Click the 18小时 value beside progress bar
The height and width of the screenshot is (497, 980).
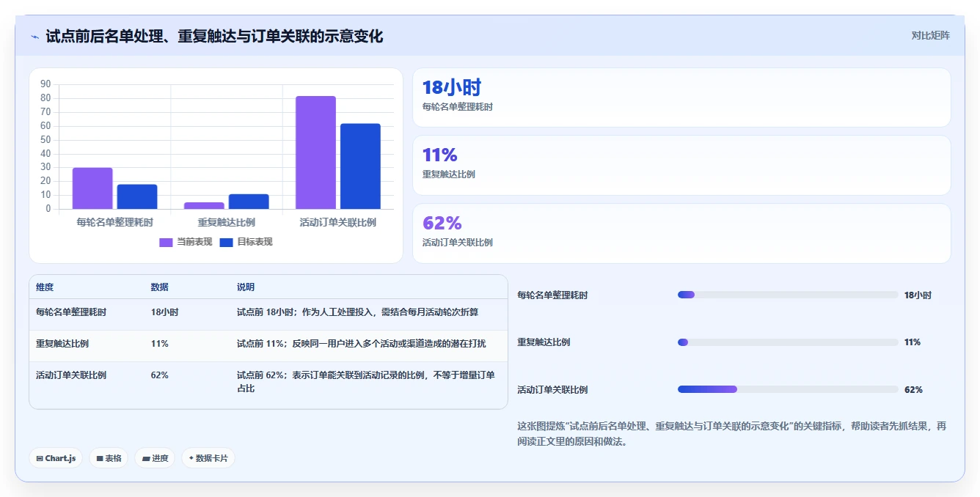918,295
